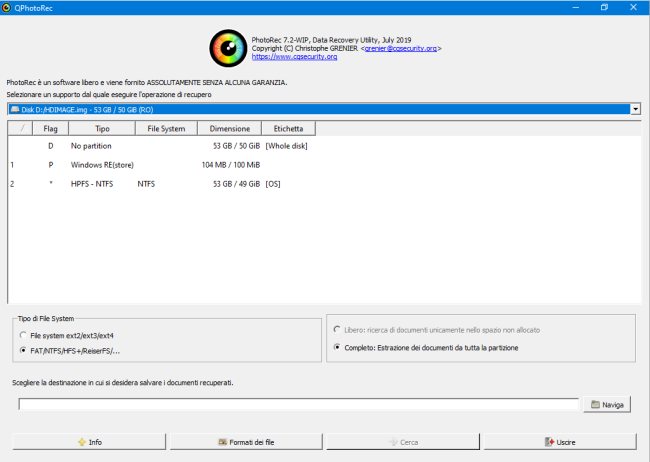Open https://www.cgsecurity.org link
The height and width of the screenshot is (462, 650).
point(294,57)
